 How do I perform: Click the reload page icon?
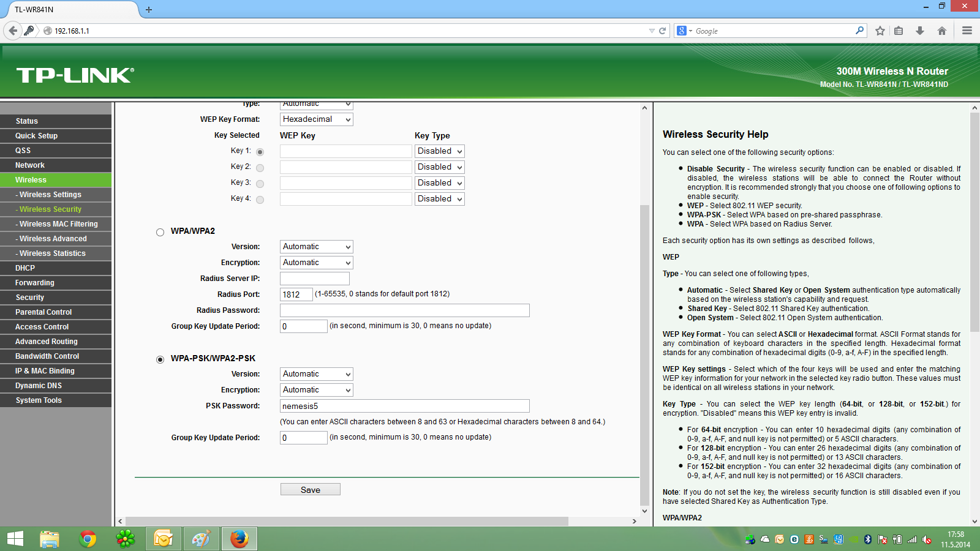pos(662,31)
